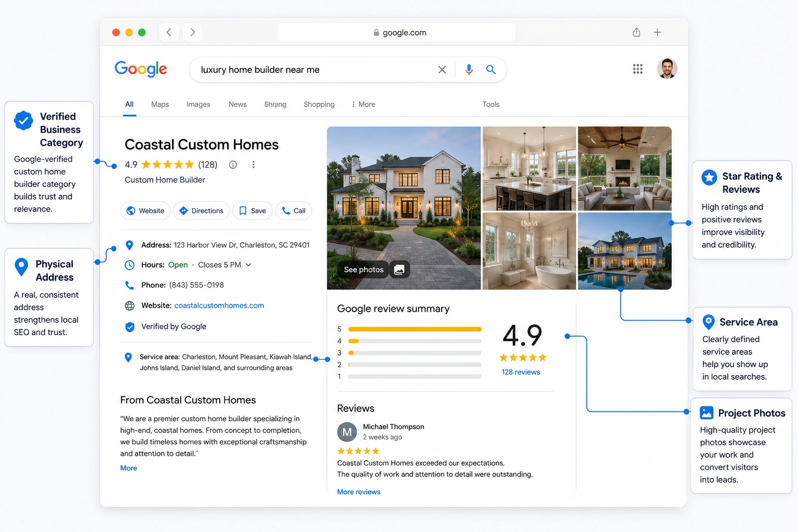Click the Custom Home Builder category text
This screenshot has height=532, width=798.
pos(165,180)
